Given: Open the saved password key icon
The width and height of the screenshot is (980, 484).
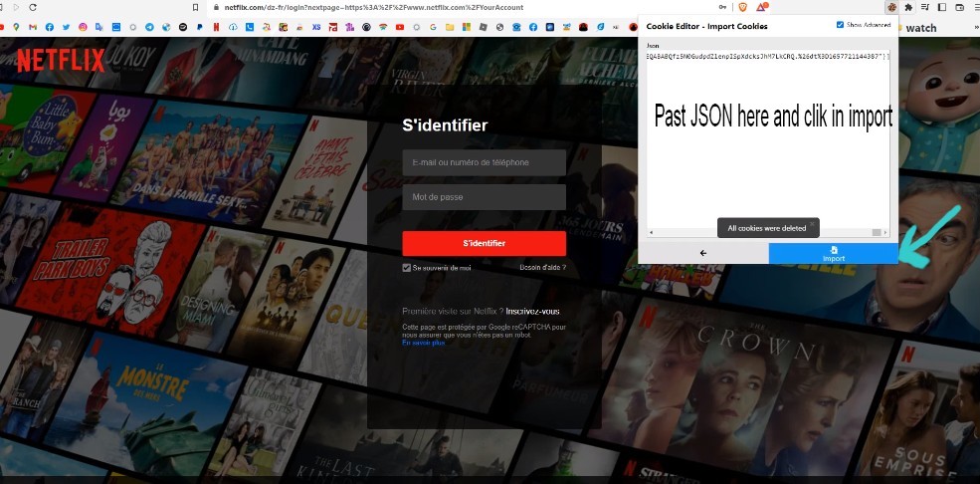Looking at the screenshot, I should [x=723, y=7].
